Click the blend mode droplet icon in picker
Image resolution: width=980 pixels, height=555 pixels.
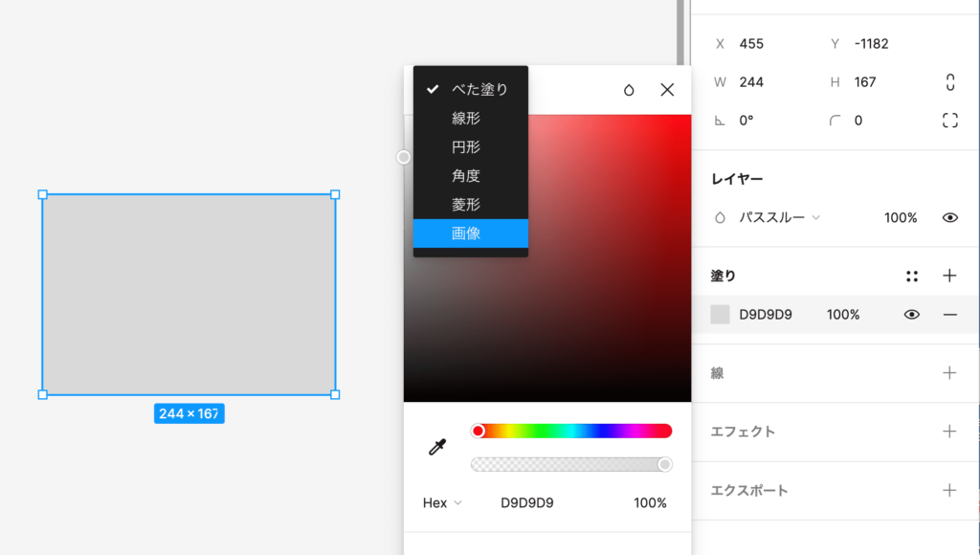tap(629, 90)
